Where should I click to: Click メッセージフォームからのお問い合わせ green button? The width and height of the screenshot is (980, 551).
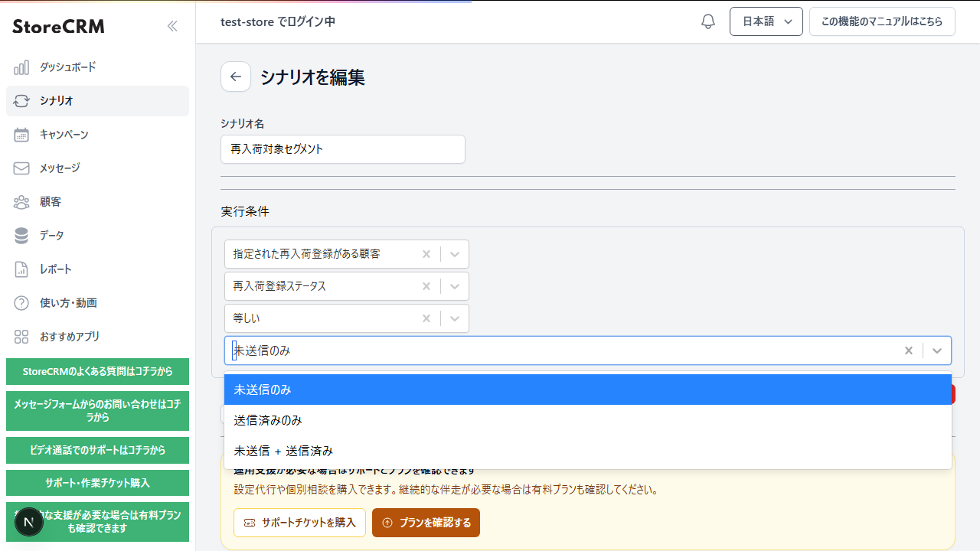(x=97, y=411)
